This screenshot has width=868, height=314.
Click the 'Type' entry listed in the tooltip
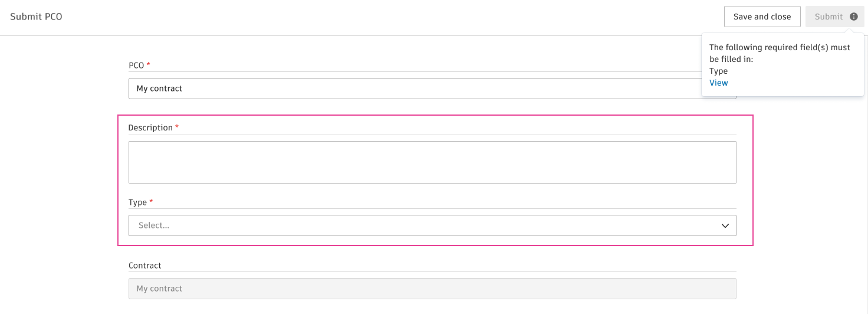tap(718, 71)
